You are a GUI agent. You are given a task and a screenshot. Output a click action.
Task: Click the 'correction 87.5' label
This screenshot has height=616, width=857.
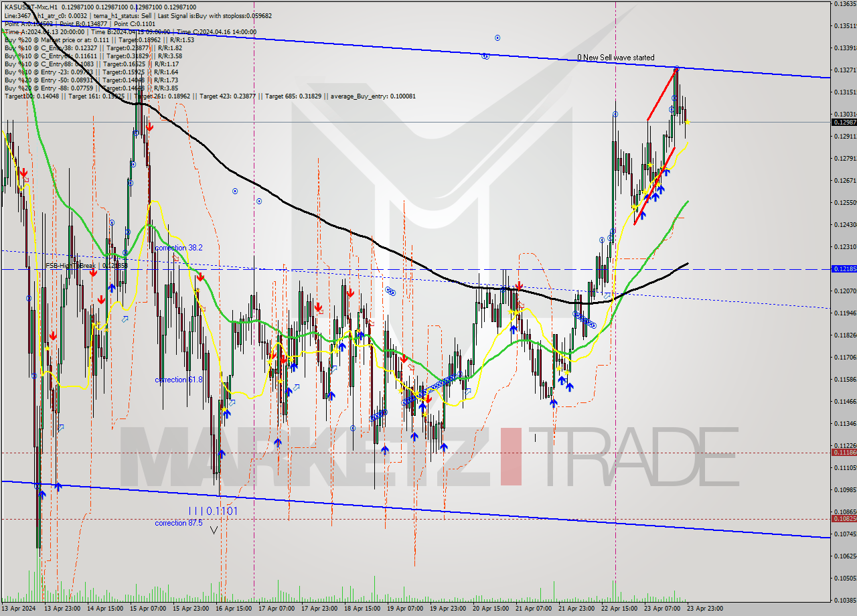(x=179, y=523)
